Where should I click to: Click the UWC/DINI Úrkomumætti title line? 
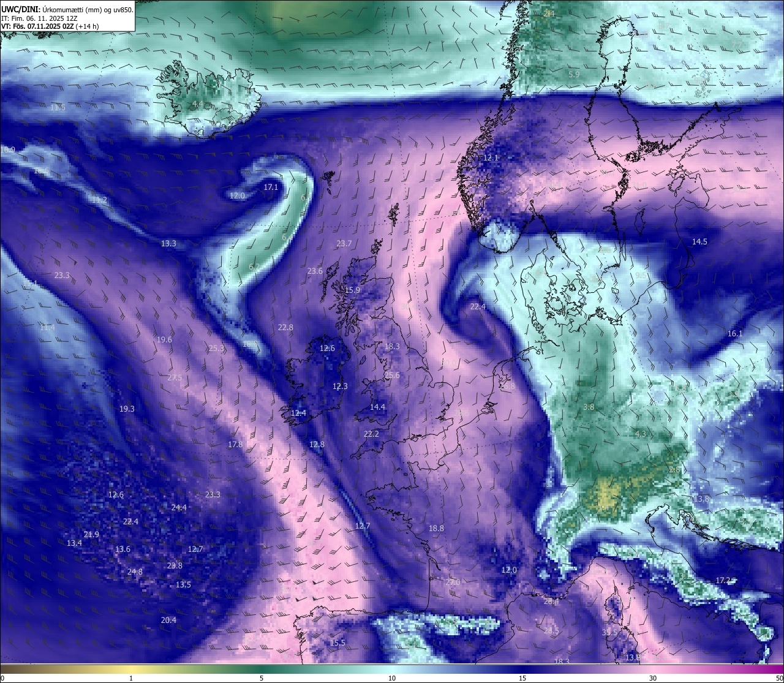click(67, 10)
